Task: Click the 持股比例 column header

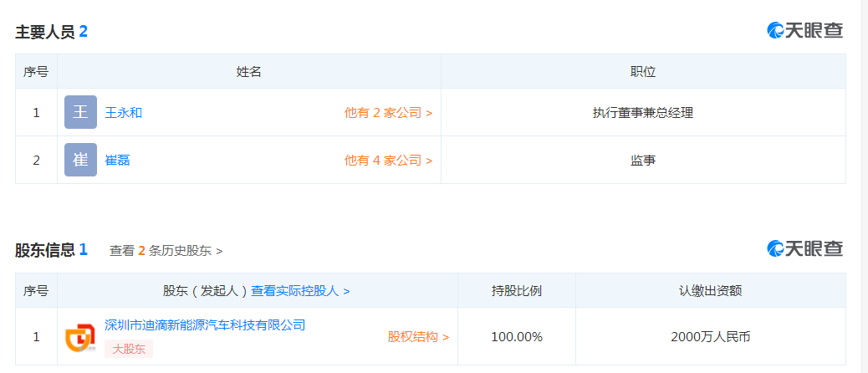Action: (517, 290)
